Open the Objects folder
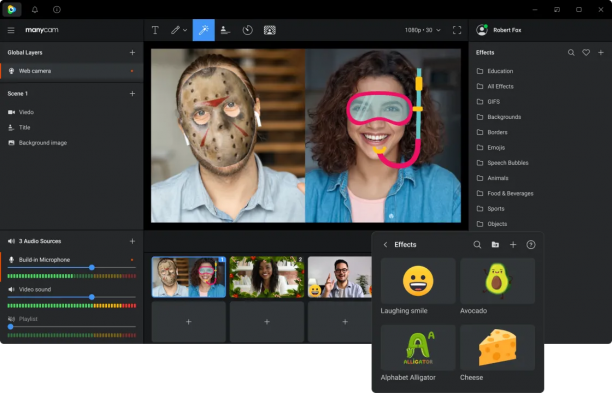 pos(492,224)
